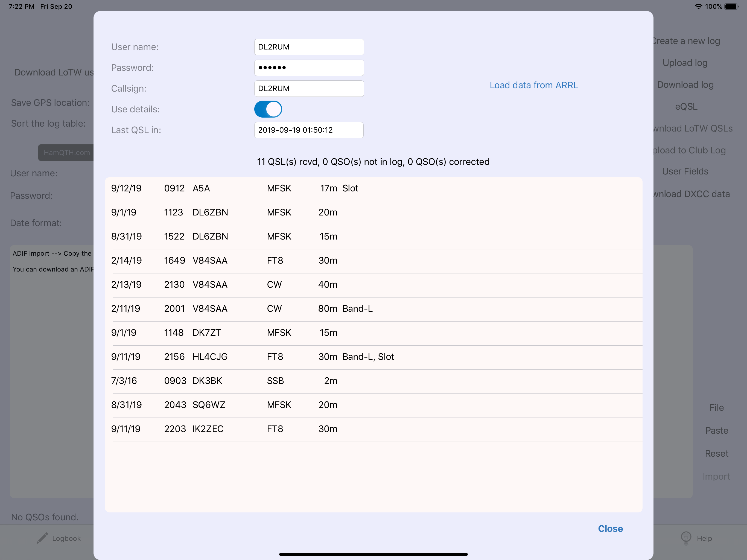Click Download DXCC data

point(691,194)
